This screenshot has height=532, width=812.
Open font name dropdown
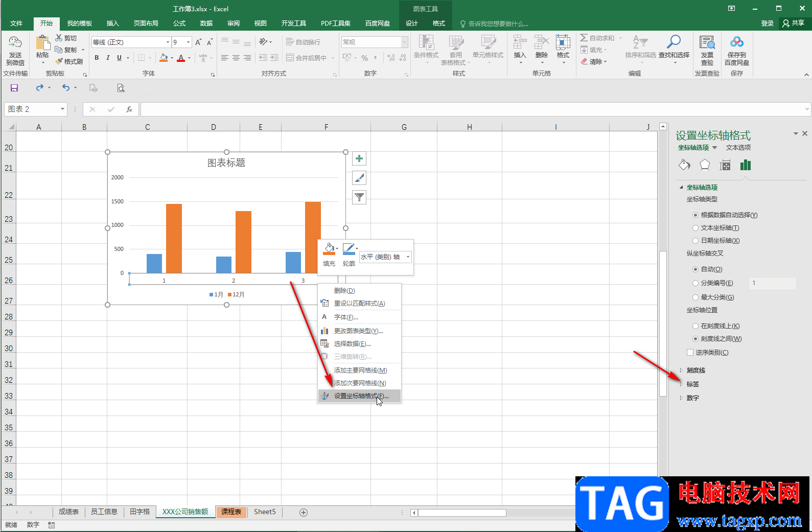[x=168, y=42]
